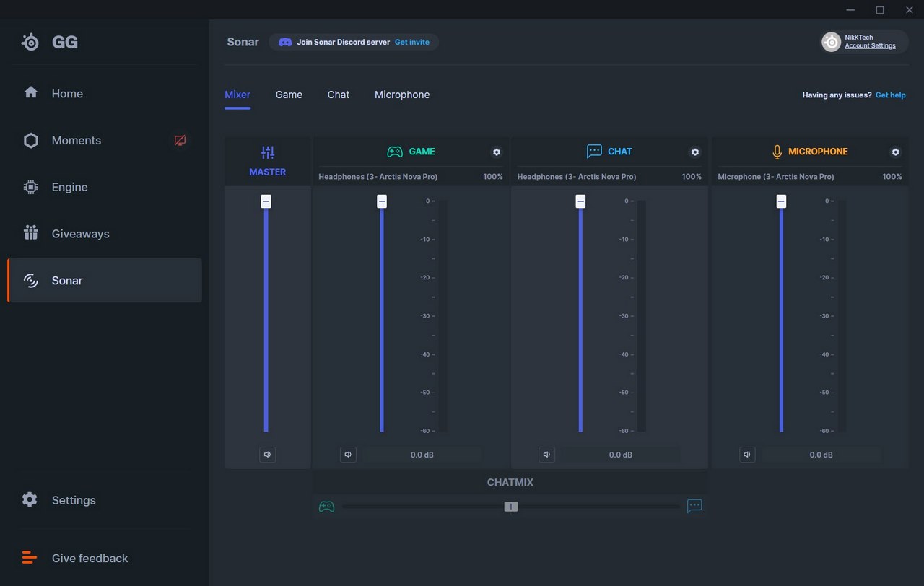The width and height of the screenshot is (924, 586).
Task: Select Game output device Headphones (3- Arctis Nova Pro)
Action: pos(378,177)
